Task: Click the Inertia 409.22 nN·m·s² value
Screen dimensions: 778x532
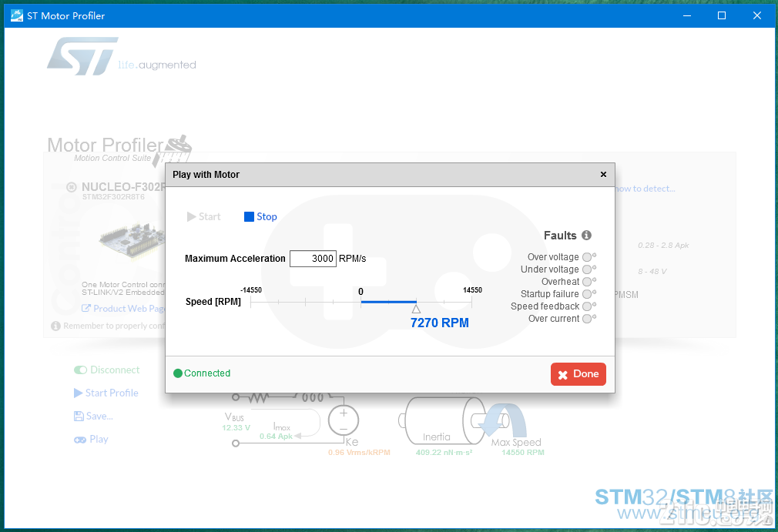Action: click(x=444, y=452)
